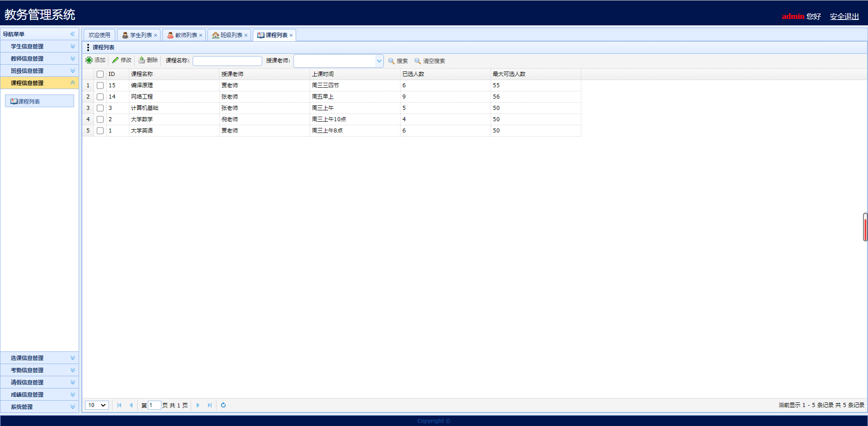This screenshot has width=868, height=426.
Task: Go to previous page icon
Action: [x=131, y=405]
